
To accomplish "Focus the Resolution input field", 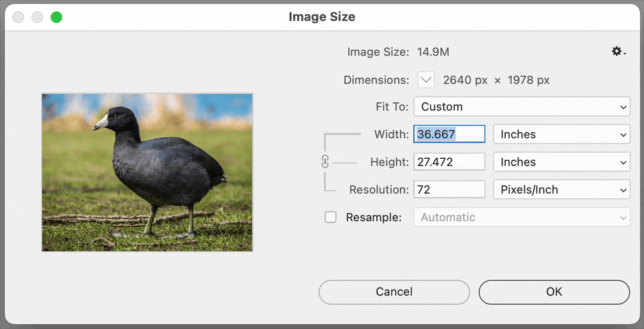I will click(449, 190).
